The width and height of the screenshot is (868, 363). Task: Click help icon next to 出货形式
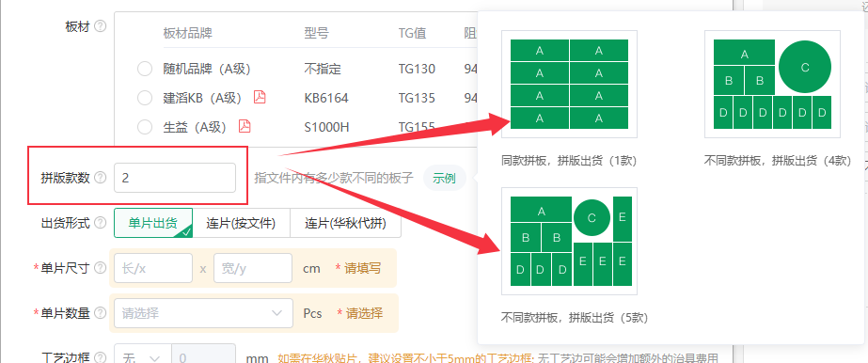[x=101, y=223]
